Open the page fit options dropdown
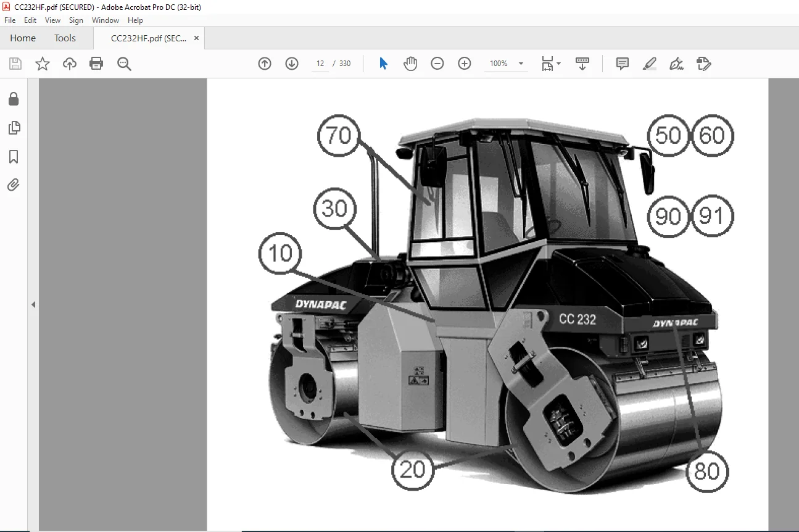The image size is (799, 532). click(x=550, y=64)
